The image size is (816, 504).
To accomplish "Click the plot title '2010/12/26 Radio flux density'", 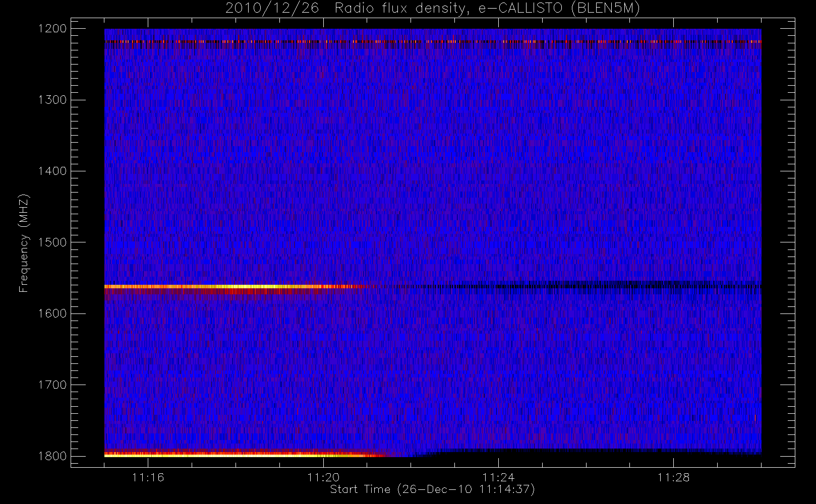I will (433, 9).
